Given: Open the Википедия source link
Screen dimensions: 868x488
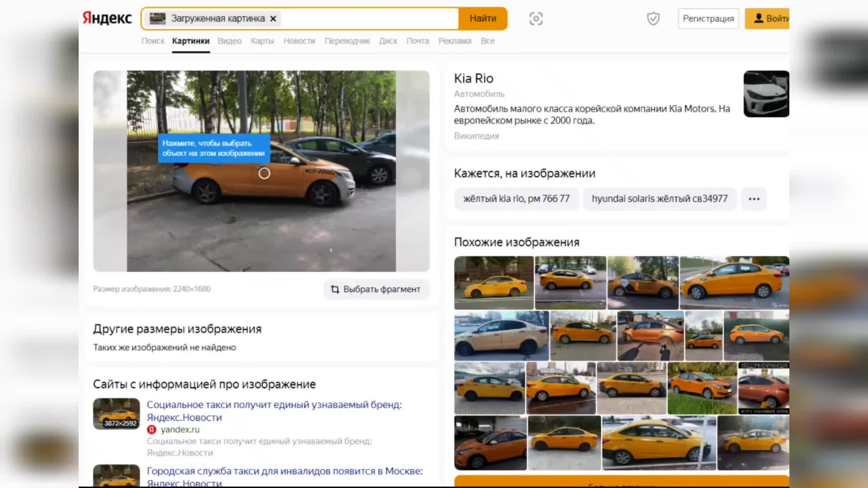Looking at the screenshot, I should 476,136.
